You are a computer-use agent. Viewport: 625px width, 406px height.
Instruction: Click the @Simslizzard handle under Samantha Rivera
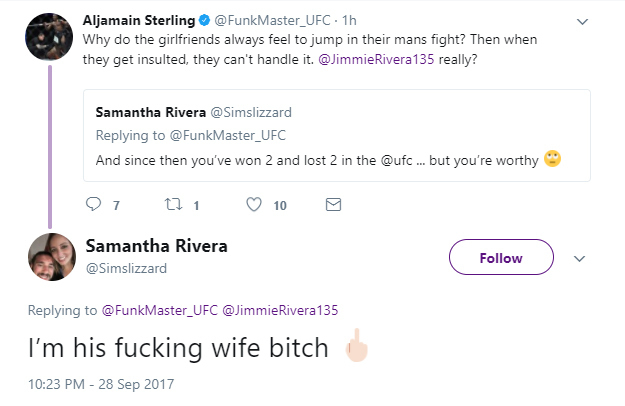[124, 268]
